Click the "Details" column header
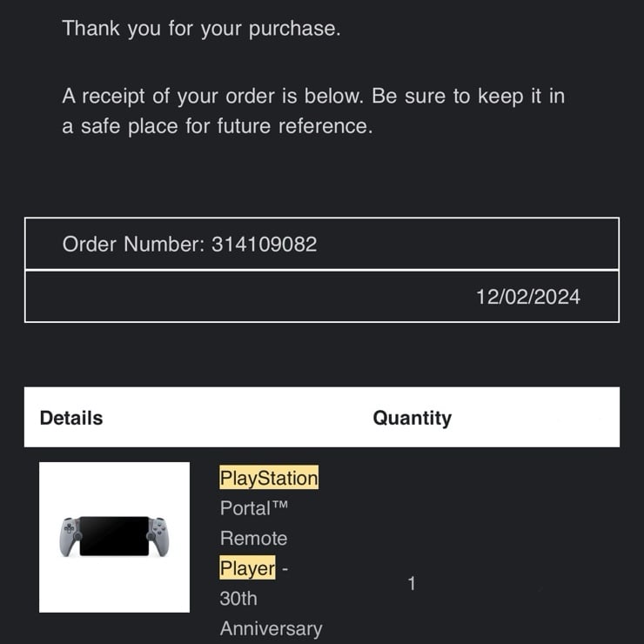This screenshot has height=644, width=644. [x=71, y=418]
